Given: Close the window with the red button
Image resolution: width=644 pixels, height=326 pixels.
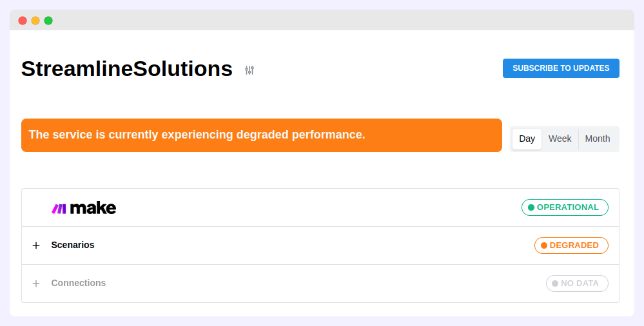Looking at the screenshot, I should pyautogui.click(x=23, y=21).
